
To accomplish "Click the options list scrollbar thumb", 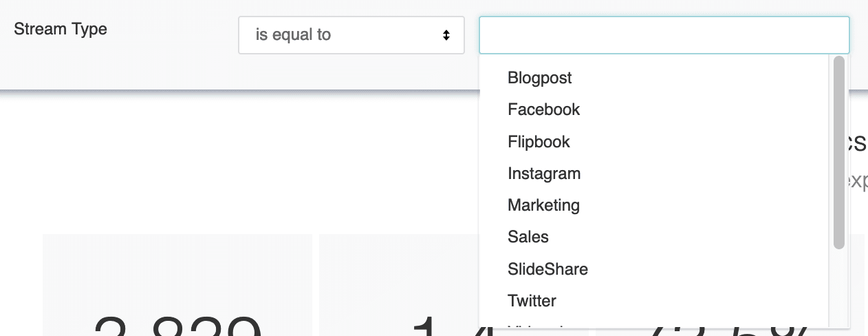I will pyautogui.click(x=839, y=152).
